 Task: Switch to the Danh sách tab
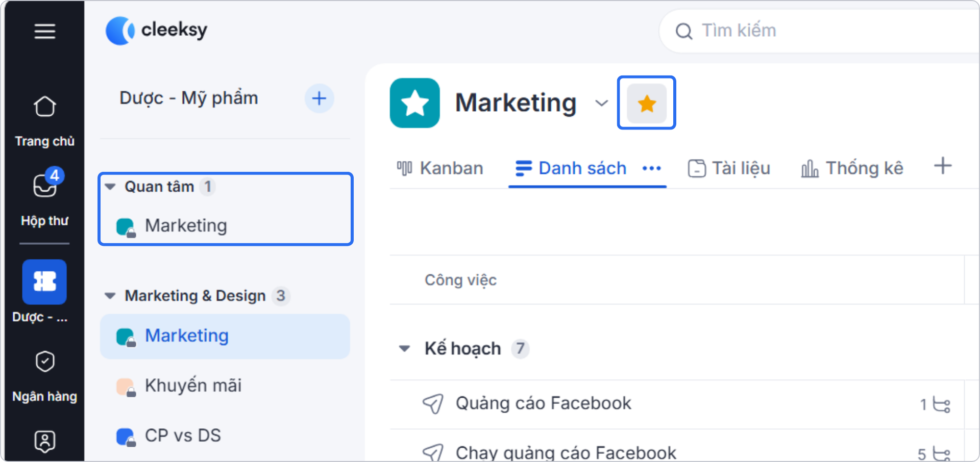pos(571,168)
